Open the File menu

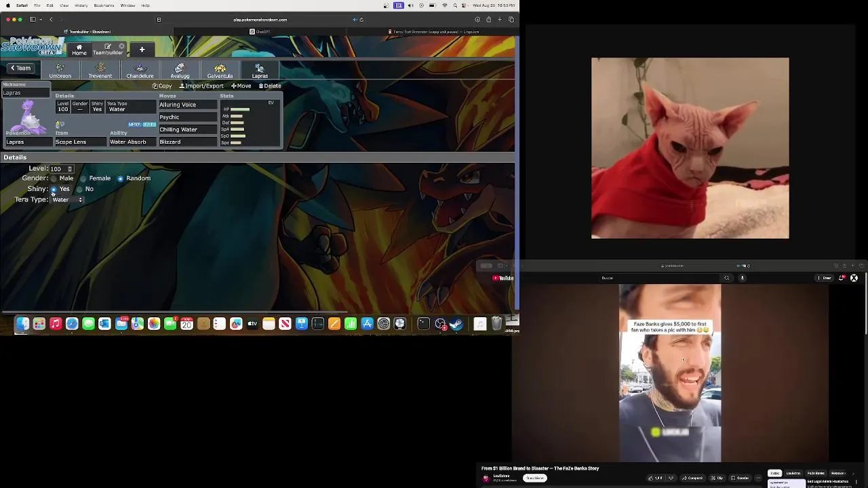[x=37, y=5]
